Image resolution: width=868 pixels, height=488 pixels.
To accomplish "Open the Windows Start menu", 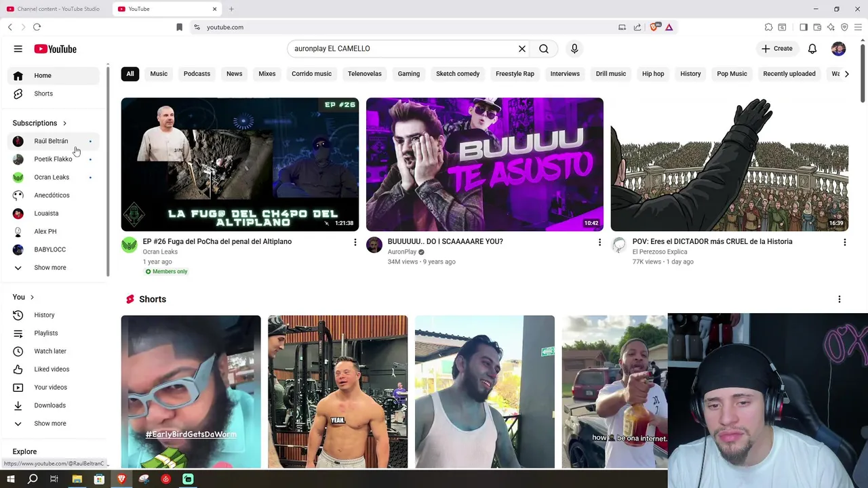I will pyautogui.click(x=10, y=479).
